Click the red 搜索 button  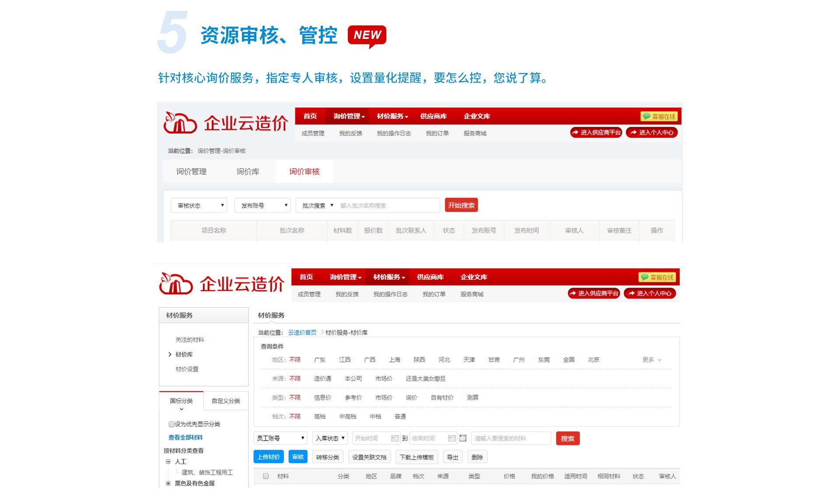pyautogui.click(x=567, y=438)
